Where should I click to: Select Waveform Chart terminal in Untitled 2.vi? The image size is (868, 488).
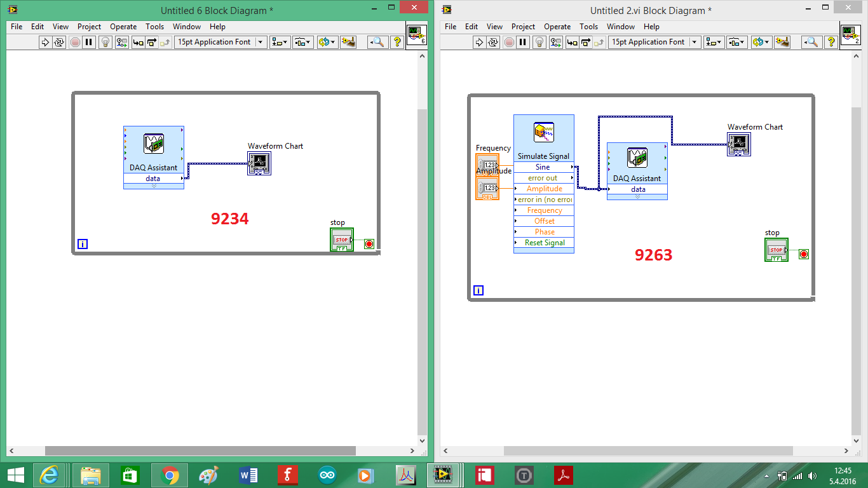point(739,144)
